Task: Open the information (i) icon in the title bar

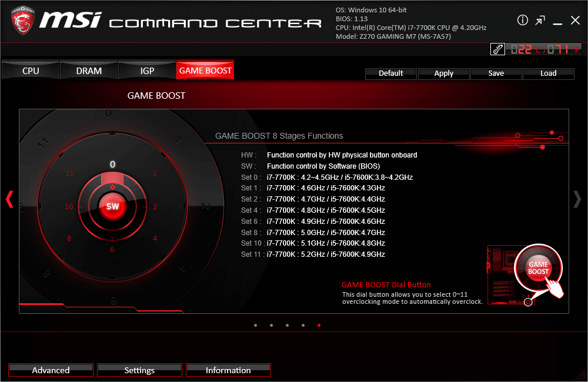Action: tap(522, 20)
